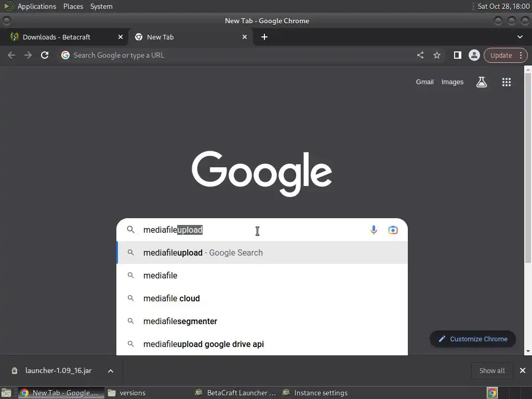Open the Chrome three-dot menu

pyautogui.click(x=521, y=55)
